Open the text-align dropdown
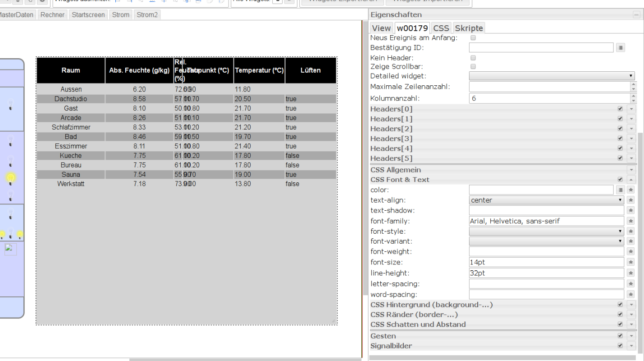Viewport: 644px width, 361px height. click(546, 200)
